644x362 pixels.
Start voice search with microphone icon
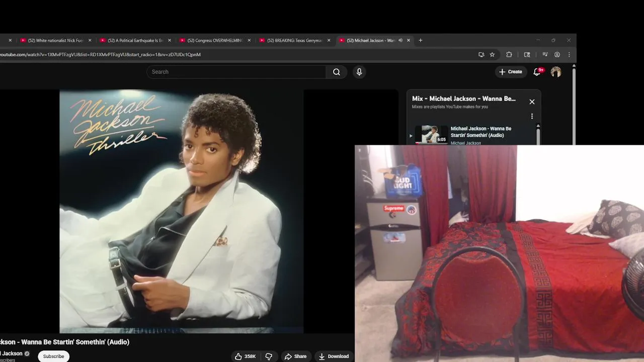359,72
